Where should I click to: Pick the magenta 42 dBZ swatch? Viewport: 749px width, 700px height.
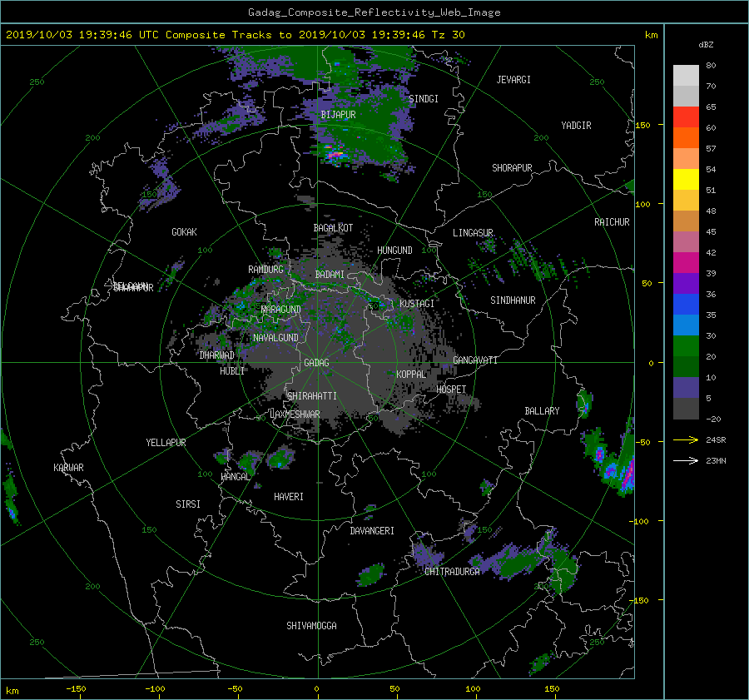686,262
